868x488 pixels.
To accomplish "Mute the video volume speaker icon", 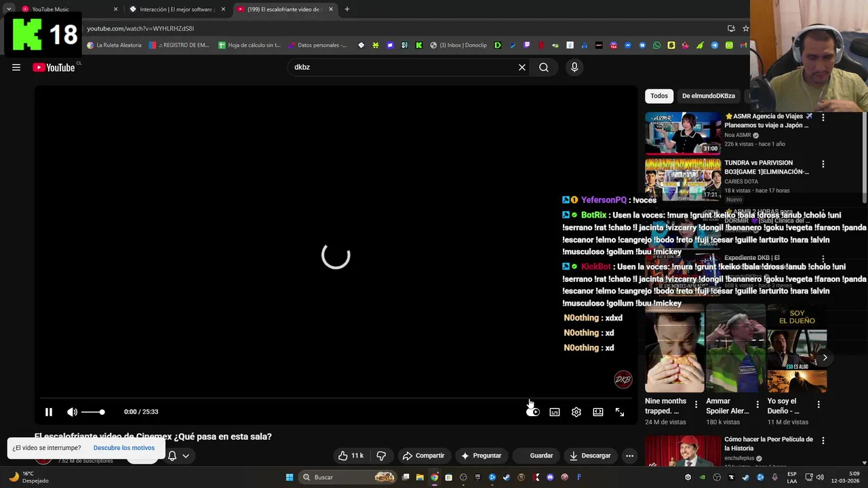I will tap(72, 411).
